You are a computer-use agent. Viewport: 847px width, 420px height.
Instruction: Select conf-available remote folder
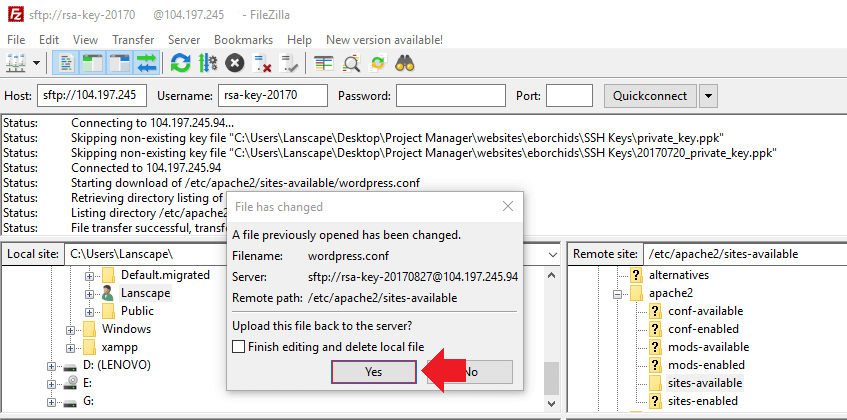point(705,311)
